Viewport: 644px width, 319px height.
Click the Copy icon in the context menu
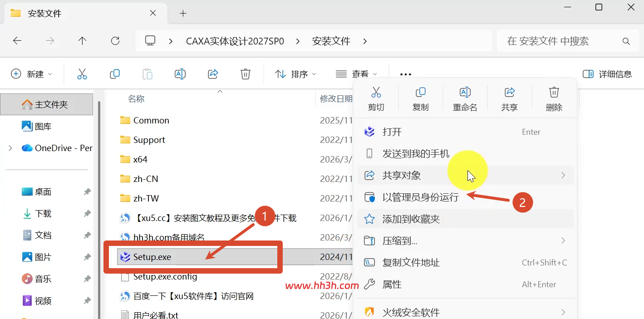point(420,93)
